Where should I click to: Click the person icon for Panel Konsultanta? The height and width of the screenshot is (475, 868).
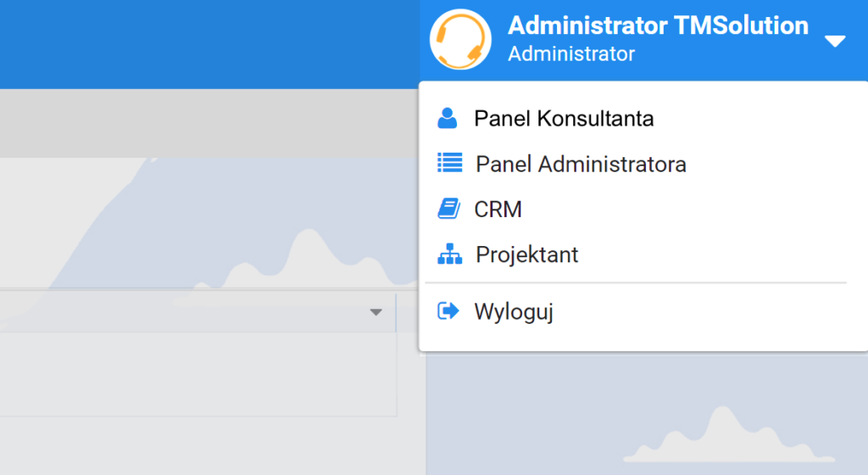[448, 118]
